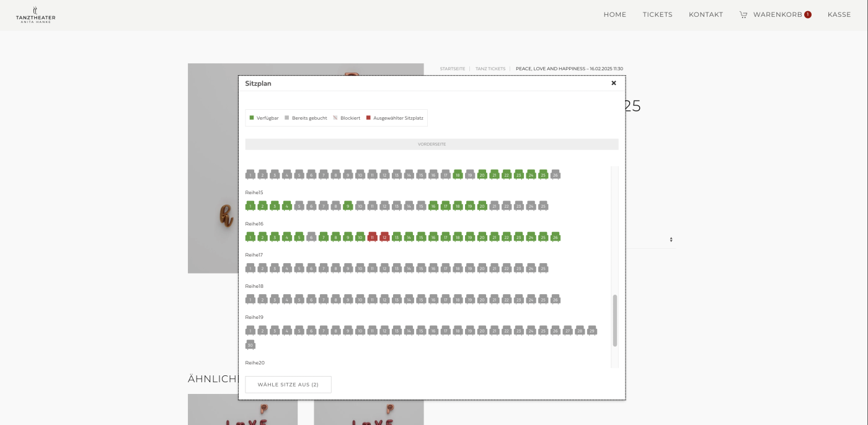Open the TICKETS menu item

657,15
